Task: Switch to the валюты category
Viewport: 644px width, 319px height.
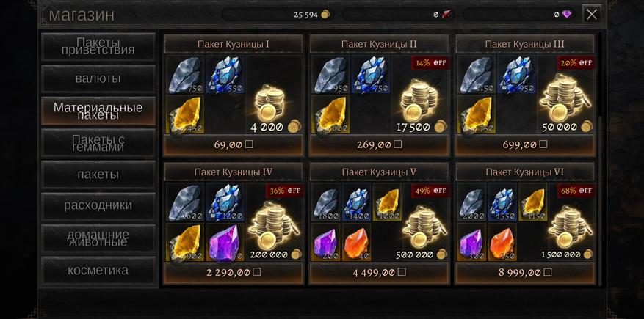Action: click(x=98, y=78)
